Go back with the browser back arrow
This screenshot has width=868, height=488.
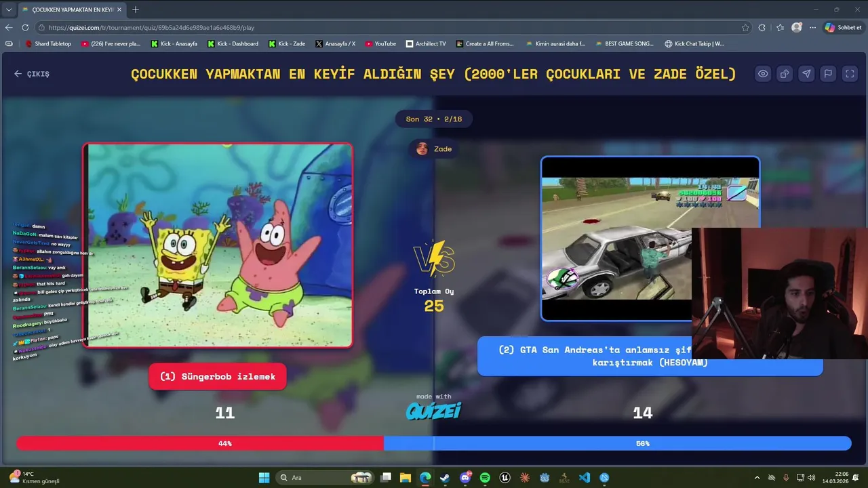9,28
